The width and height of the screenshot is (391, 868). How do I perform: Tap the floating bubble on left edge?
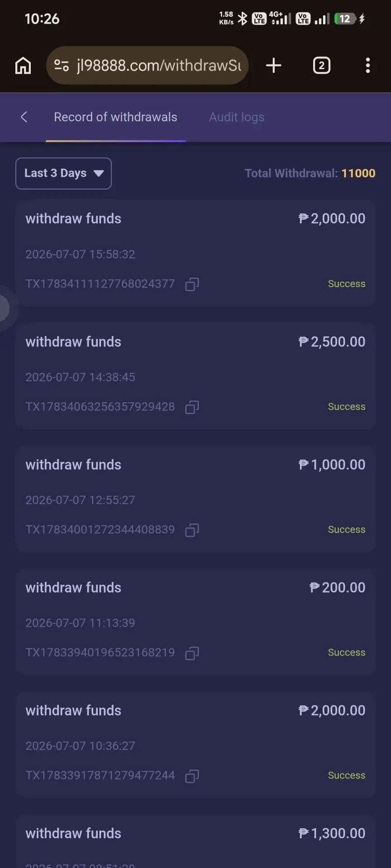5,308
